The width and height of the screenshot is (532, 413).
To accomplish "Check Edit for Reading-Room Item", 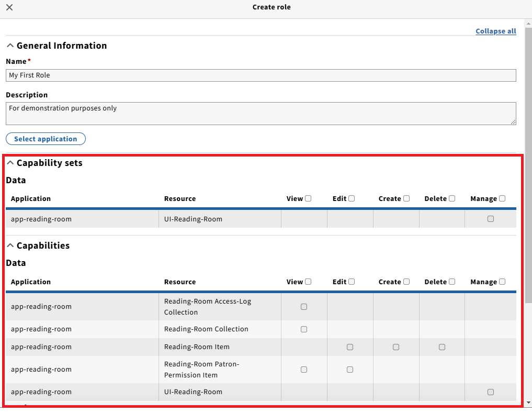I will (x=350, y=347).
